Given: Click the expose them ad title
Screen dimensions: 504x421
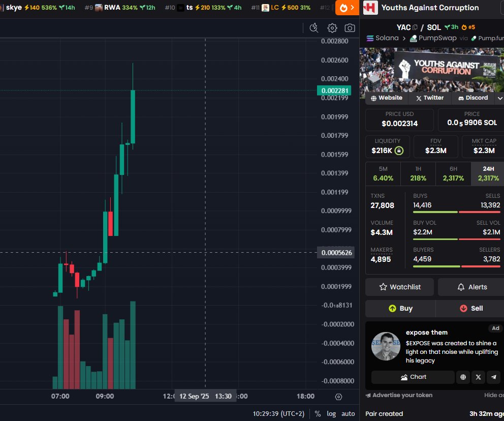Looking at the screenshot, I should 427,333.
